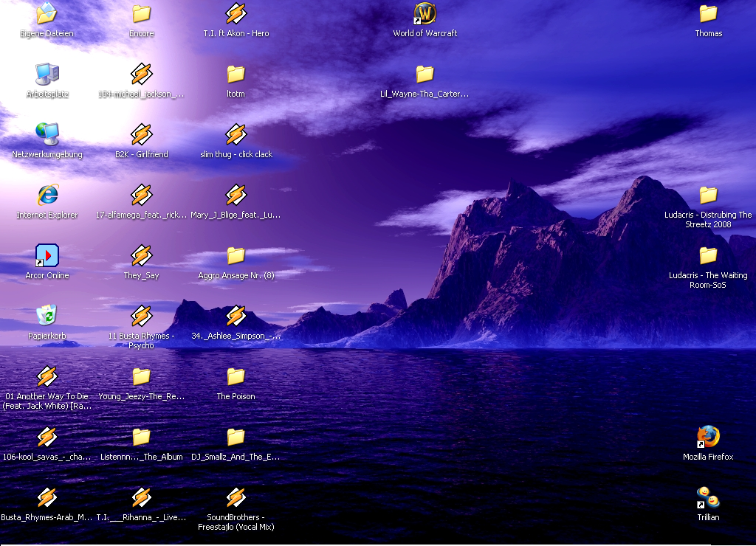The width and height of the screenshot is (756, 546).
Task: Select the World of Warcraft shortcut icon
Action: 425,14
